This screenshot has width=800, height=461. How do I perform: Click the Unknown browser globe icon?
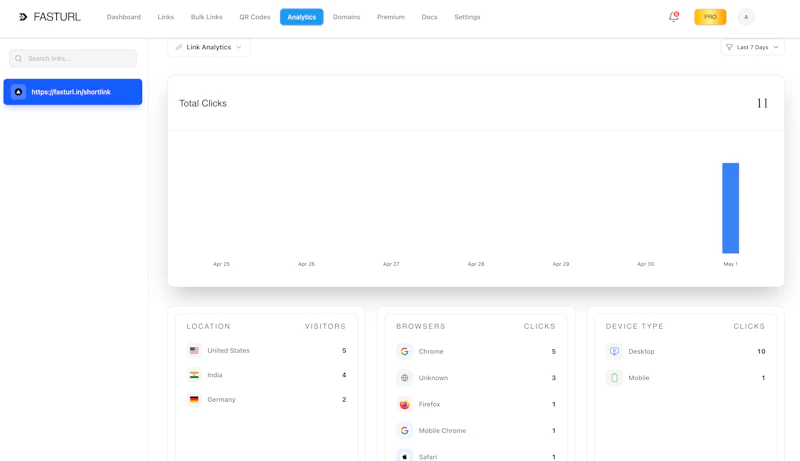(405, 378)
